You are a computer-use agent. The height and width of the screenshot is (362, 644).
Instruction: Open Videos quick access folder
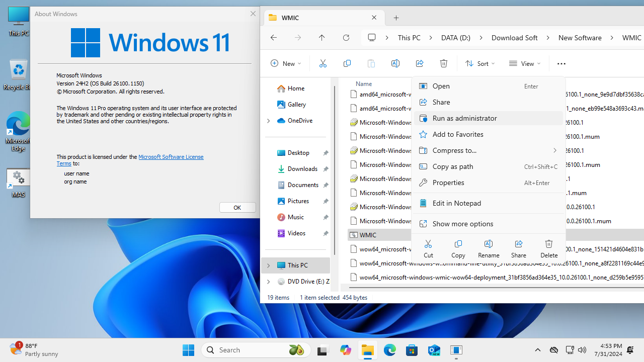click(297, 233)
